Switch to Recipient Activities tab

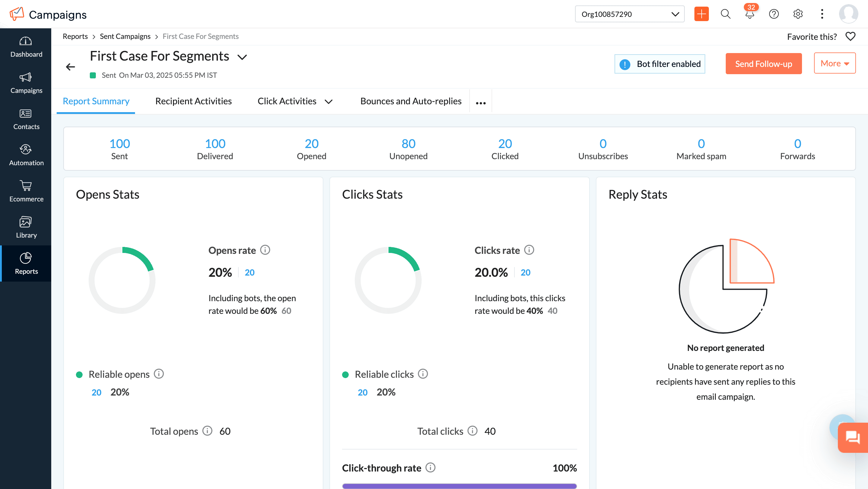193,101
